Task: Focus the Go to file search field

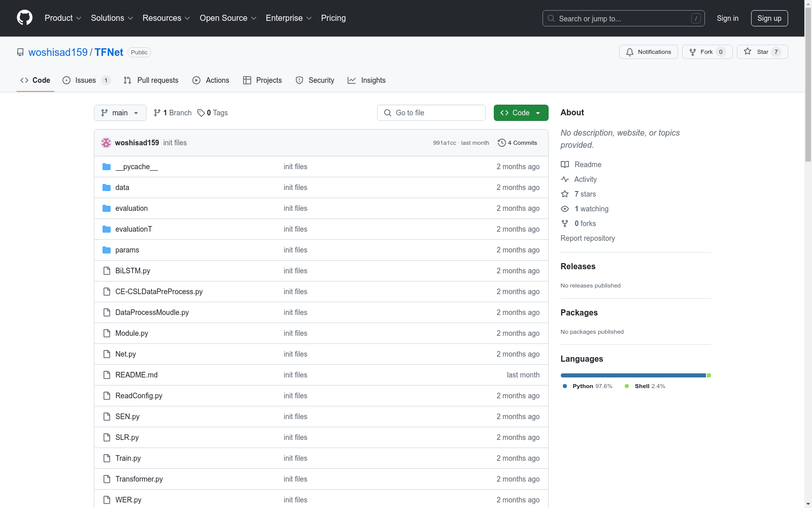Action: click(x=431, y=113)
